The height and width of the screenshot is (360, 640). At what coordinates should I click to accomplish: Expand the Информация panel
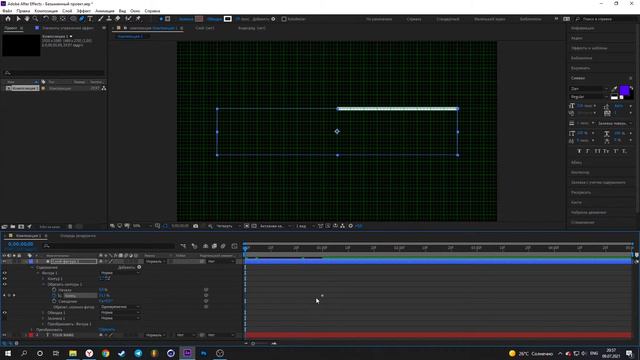(582, 28)
